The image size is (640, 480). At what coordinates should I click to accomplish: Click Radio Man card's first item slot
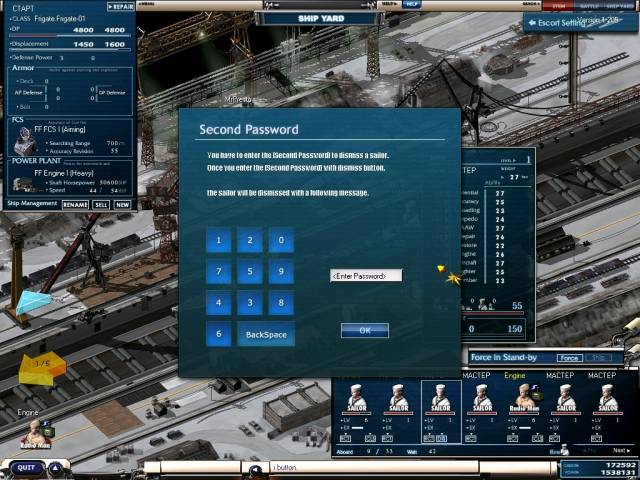513,438
